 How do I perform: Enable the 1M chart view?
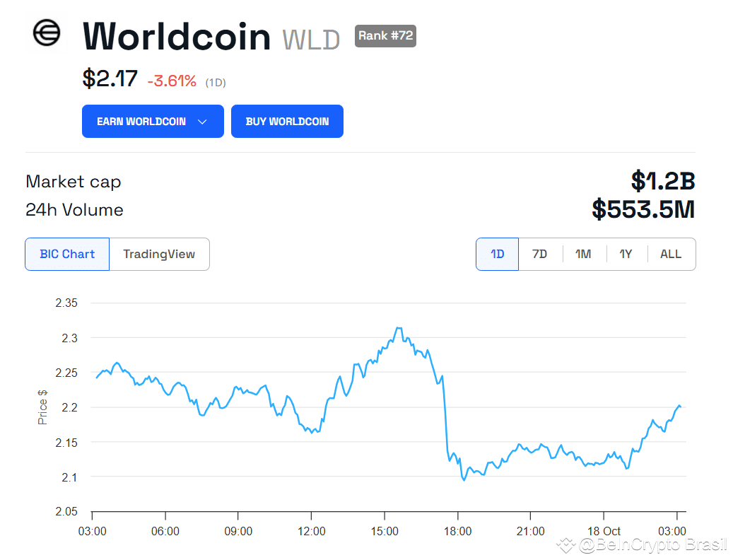(584, 254)
